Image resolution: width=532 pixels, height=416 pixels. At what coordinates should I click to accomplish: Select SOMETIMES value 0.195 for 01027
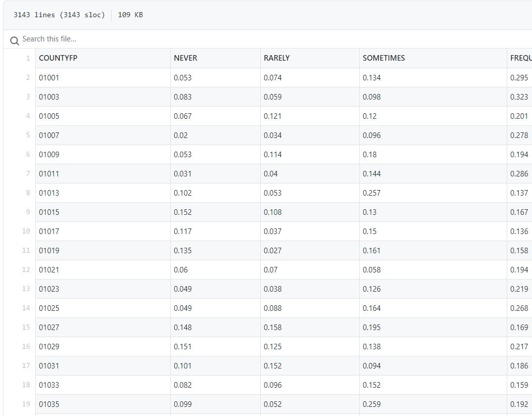coord(433,328)
